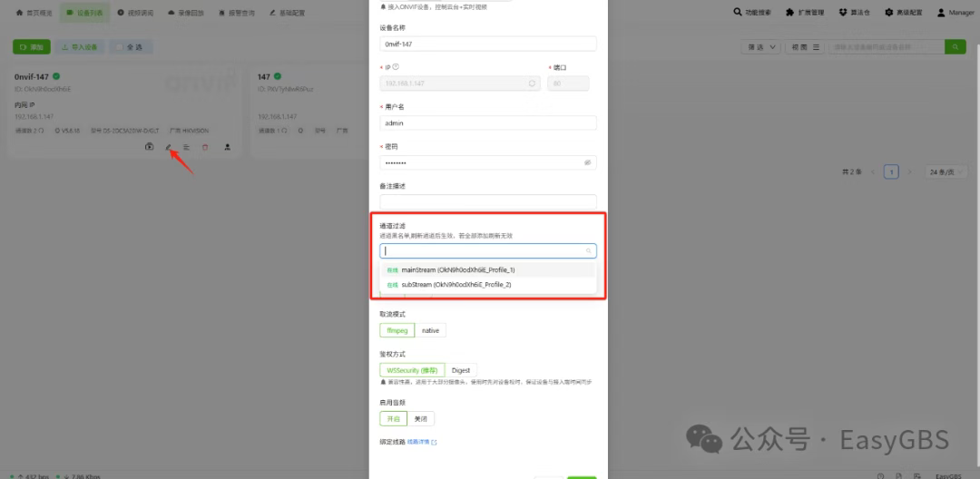The width and height of the screenshot is (980, 479).
Task: Open 扩展管理 via its puzzle icon
Action: [790, 12]
